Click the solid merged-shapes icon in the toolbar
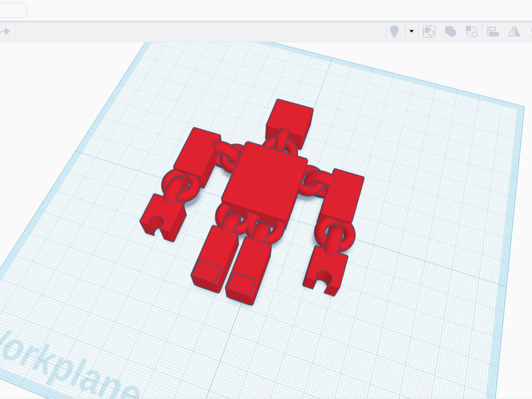The height and width of the screenshot is (399, 532). coord(450,32)
